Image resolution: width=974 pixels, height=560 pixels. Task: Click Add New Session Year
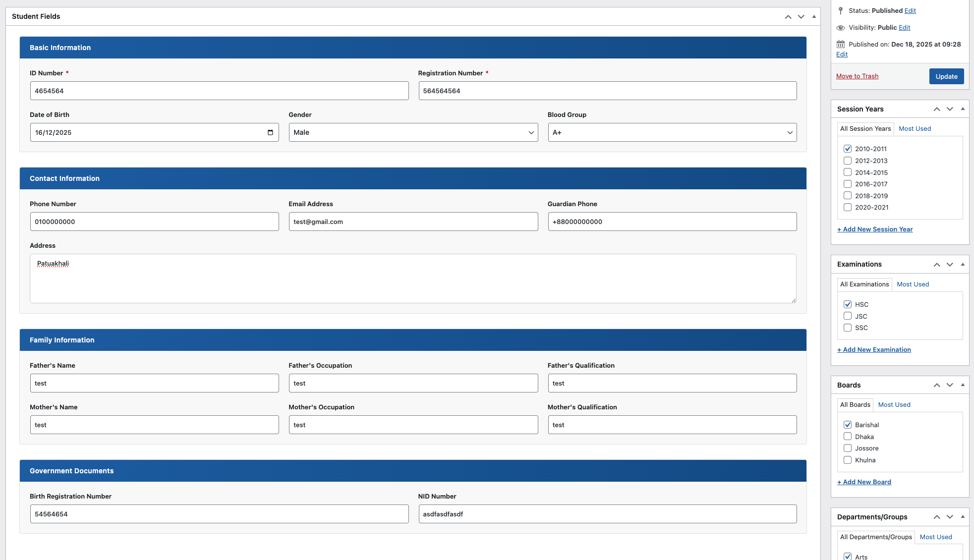(x=875, y=229)
